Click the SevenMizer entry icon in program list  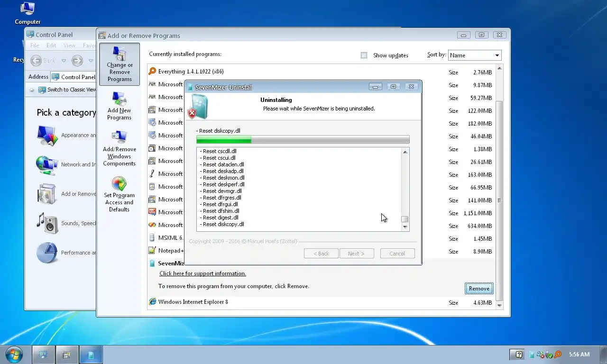[152, 264]
